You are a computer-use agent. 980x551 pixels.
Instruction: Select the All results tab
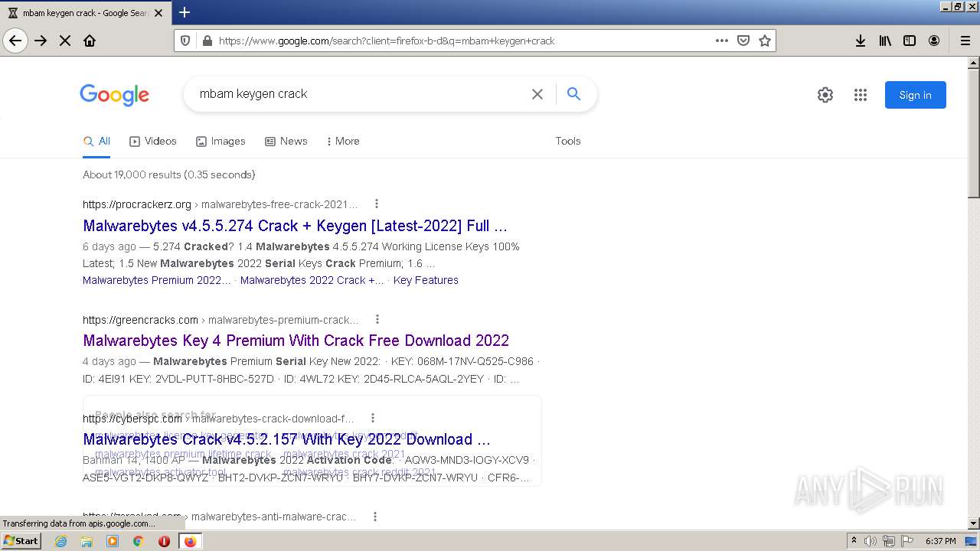96,141
